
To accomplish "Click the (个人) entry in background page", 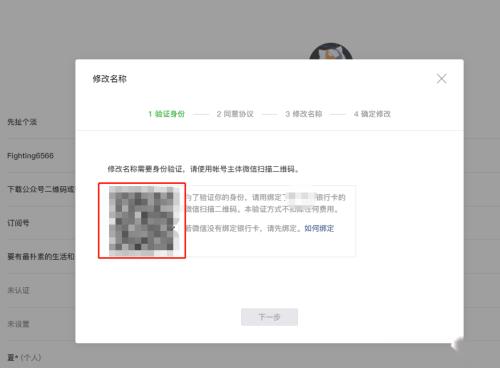I will (24, 358).
